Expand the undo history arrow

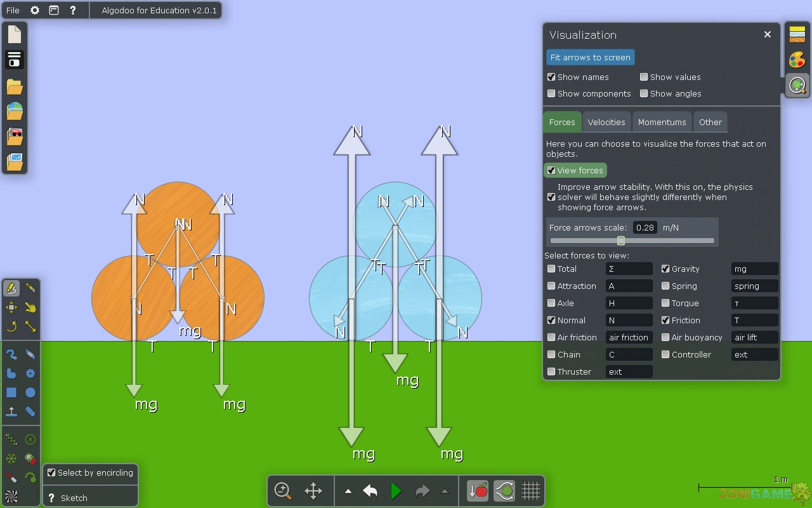[x=348, y=491]
